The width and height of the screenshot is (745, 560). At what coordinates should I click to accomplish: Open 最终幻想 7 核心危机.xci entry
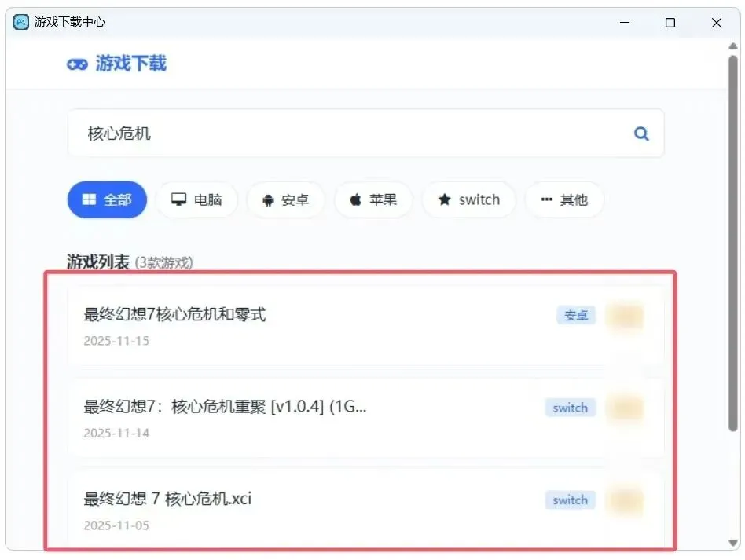365,511
